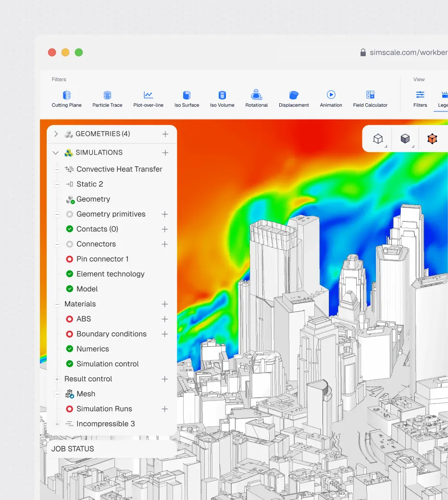Open Simulation control settings
448x500 pixels.
pos(108,364)
